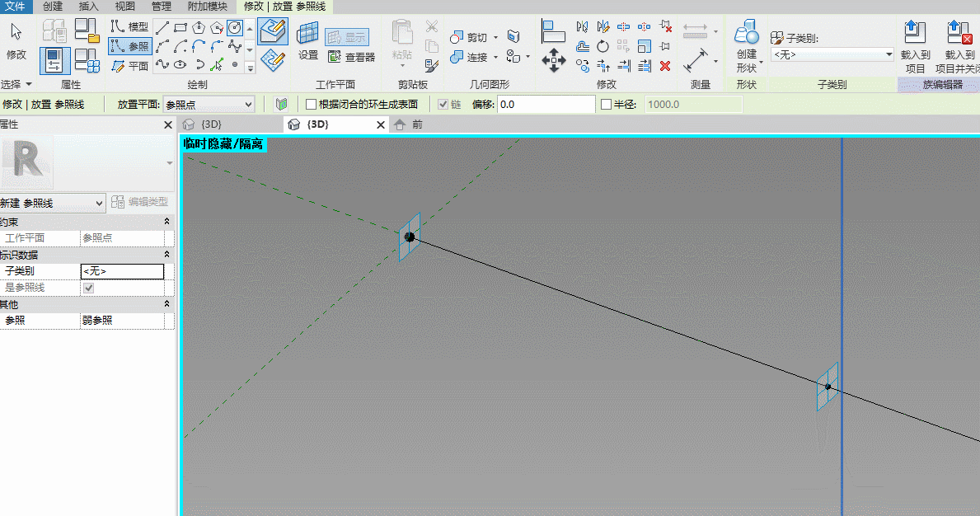The image size is (980, 516).
Task: Click the Align tool icon
Action: coord(553,31)
